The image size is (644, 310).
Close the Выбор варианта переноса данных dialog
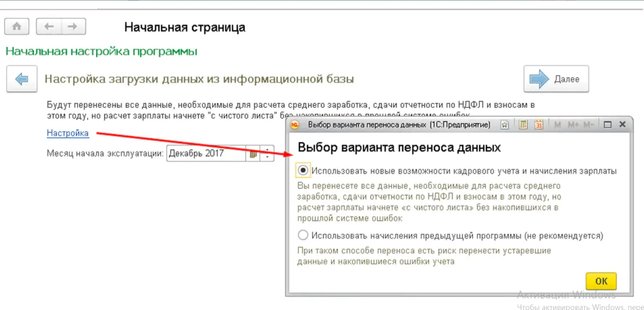pos(622,125)
